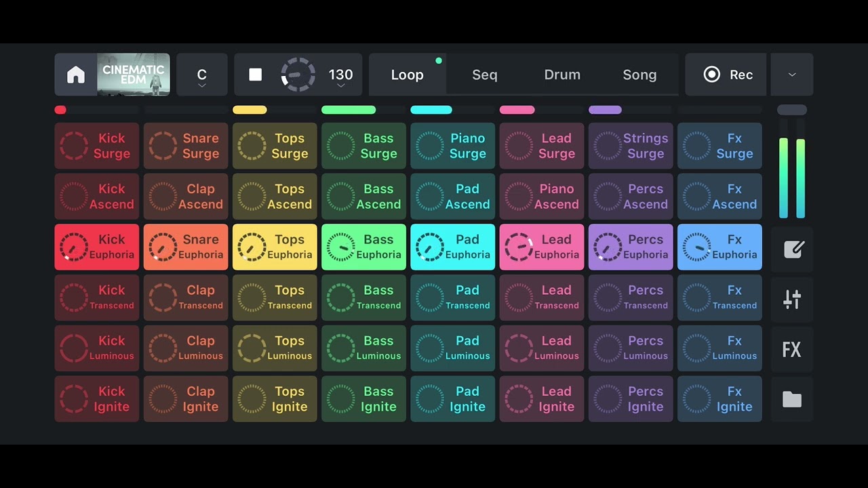Trigger the Bass Surge loop pad
The height and width of the screenshot is (488, 868).
click(x=363, y=146)
